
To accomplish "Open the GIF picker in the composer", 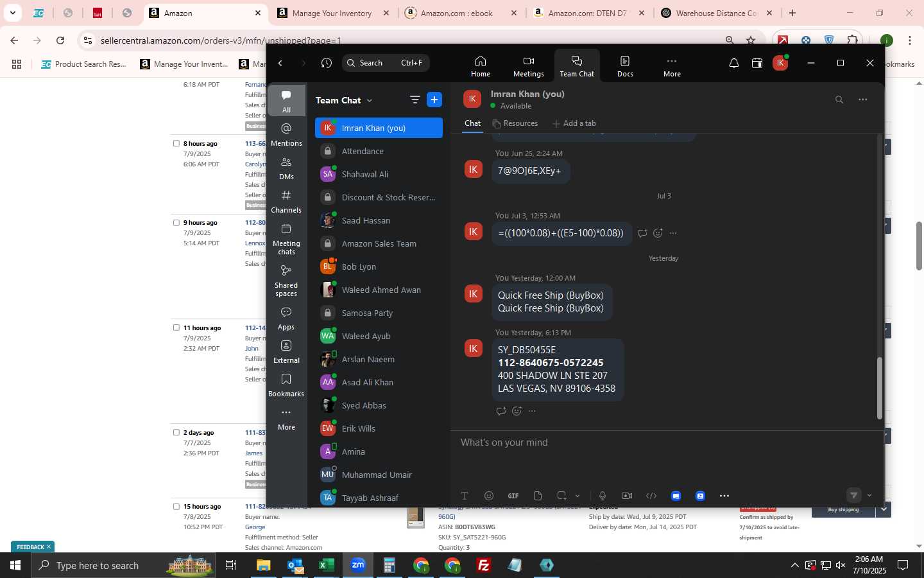I will [513, 496].
